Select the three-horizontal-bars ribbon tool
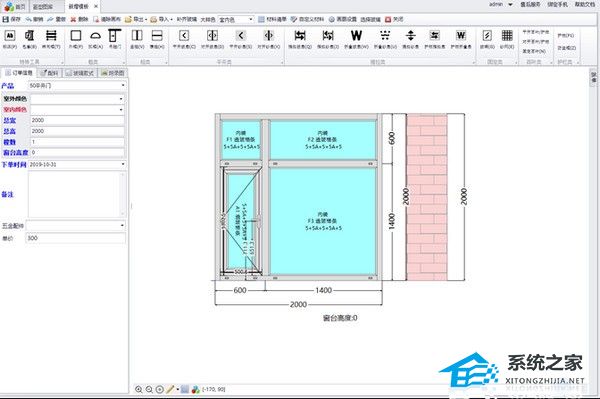Image resolution: width=600 pixels, height=399 pixels. [51, 39]
